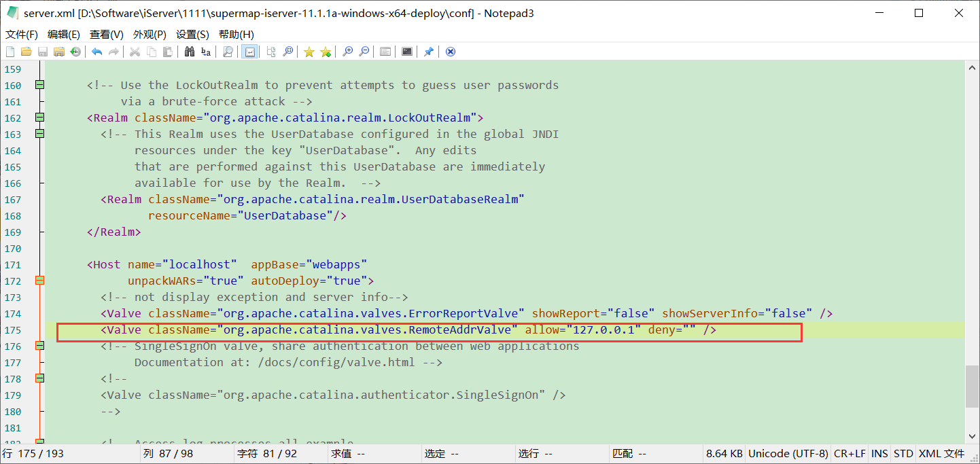Click the Save As toolbar icon

(x=59, y=52)
